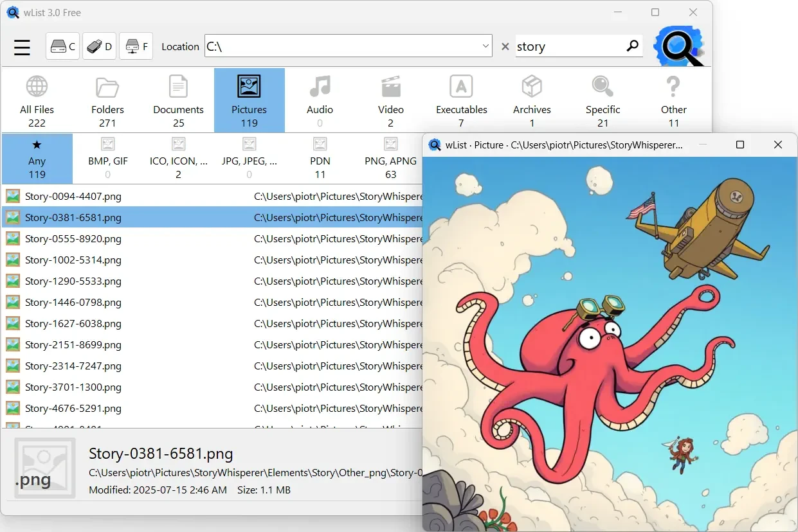This screenshot has width=798, height=532.
Task: Select file Story-4676-5291.png
Action: click(212, 408)
